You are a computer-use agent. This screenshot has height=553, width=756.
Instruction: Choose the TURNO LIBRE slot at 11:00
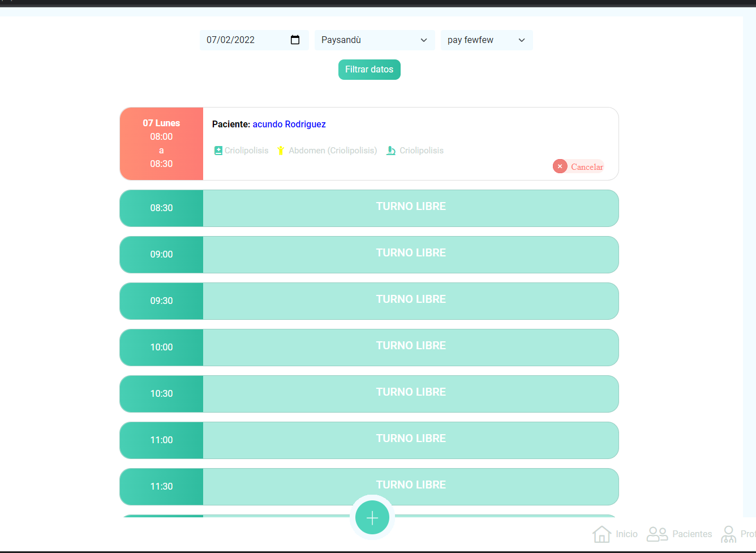[x=411, y=440]
